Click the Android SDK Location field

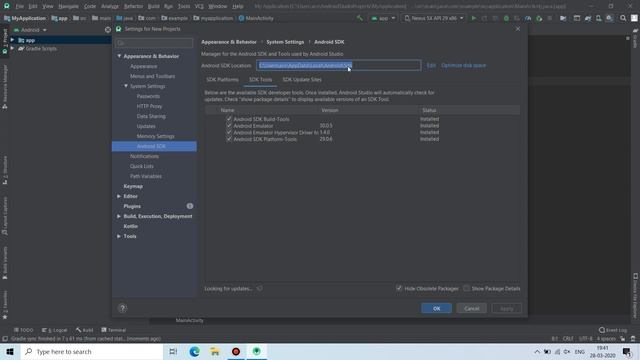(x=339, y=65)
